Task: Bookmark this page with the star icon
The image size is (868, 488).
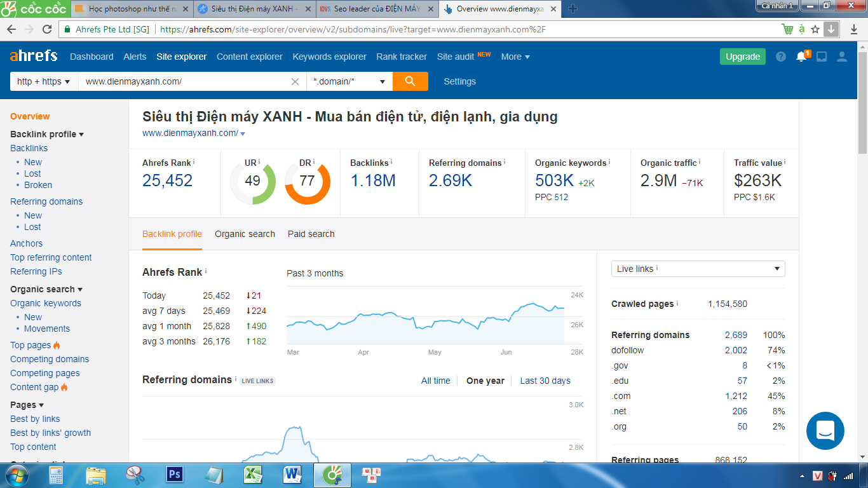Action: pos(815,29)
